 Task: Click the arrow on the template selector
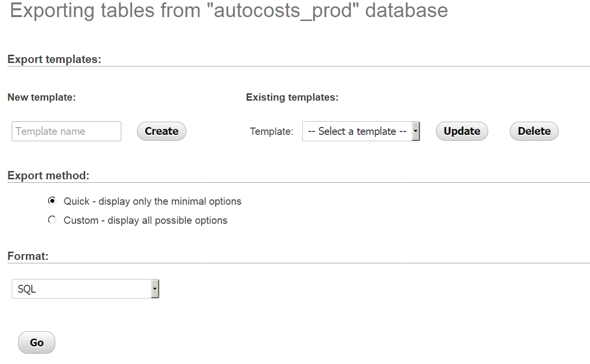click(x=415, y=131)
